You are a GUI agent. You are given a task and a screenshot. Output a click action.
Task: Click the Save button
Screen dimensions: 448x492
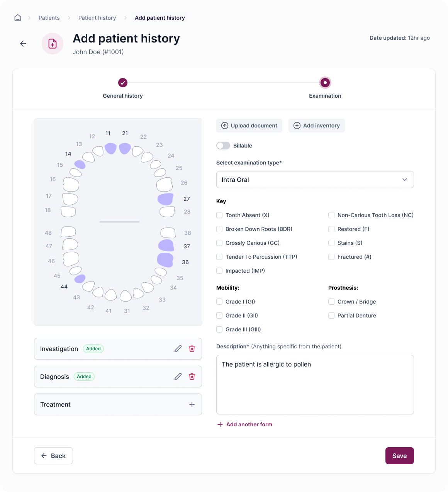(x=400, y=456)
